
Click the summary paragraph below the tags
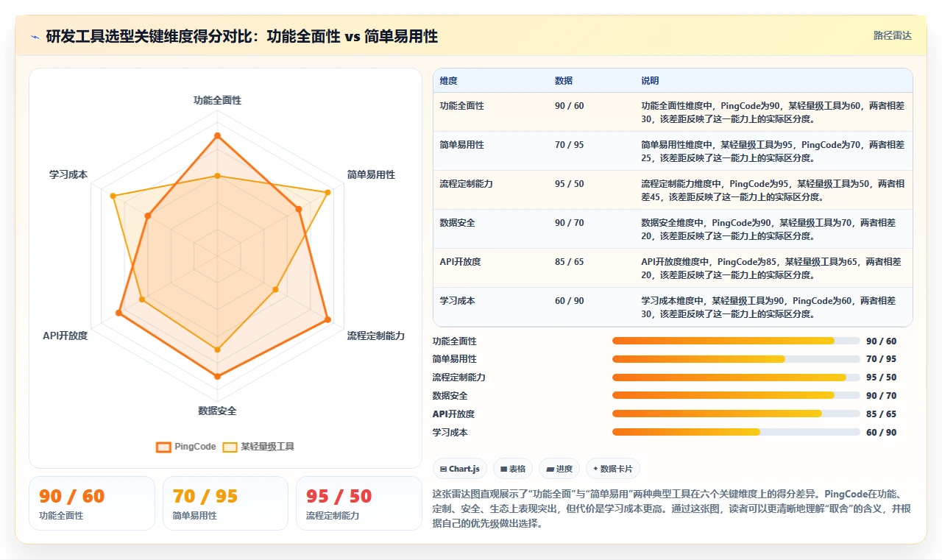(x=672, y=509)
